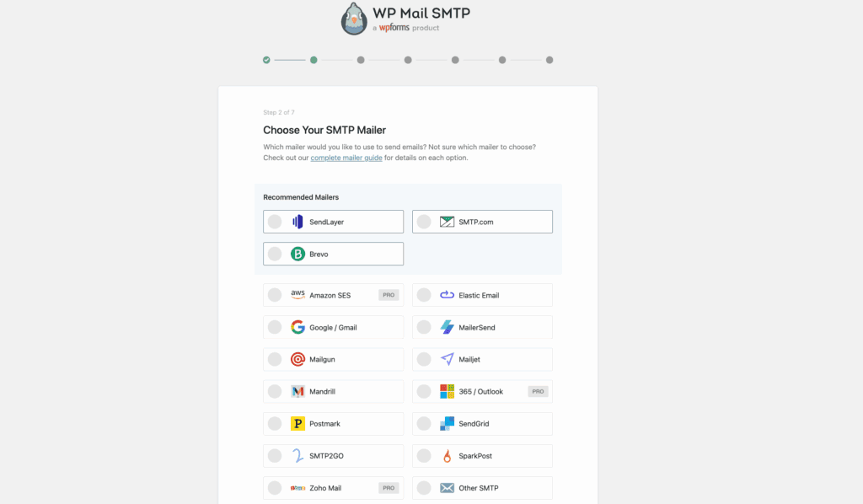863x504 pixels.
Task: Choose the Mailgun radio button
Action: (x=275, y=359)
